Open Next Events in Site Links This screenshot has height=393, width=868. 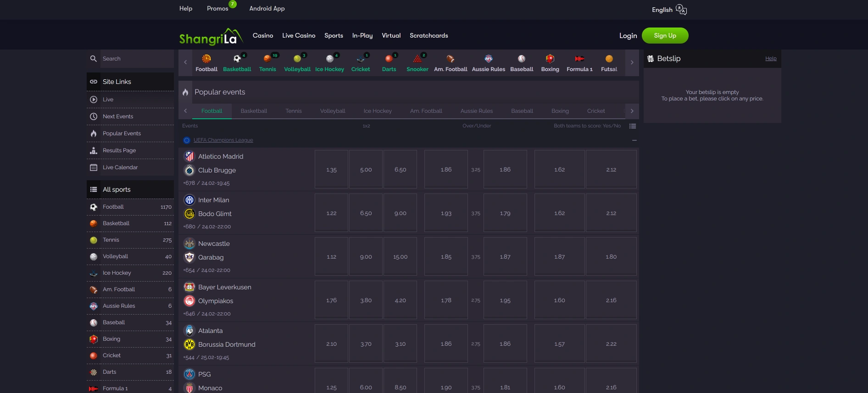[130, 116]
